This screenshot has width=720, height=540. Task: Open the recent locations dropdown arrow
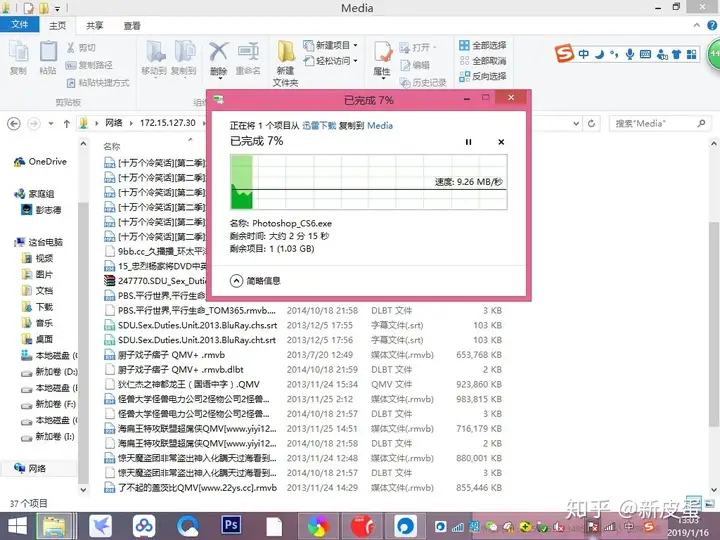coord(51,124)
